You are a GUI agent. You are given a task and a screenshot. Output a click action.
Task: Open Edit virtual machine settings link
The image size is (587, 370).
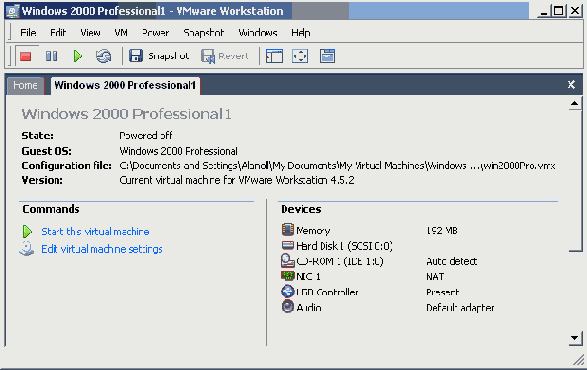coord(102,249)
